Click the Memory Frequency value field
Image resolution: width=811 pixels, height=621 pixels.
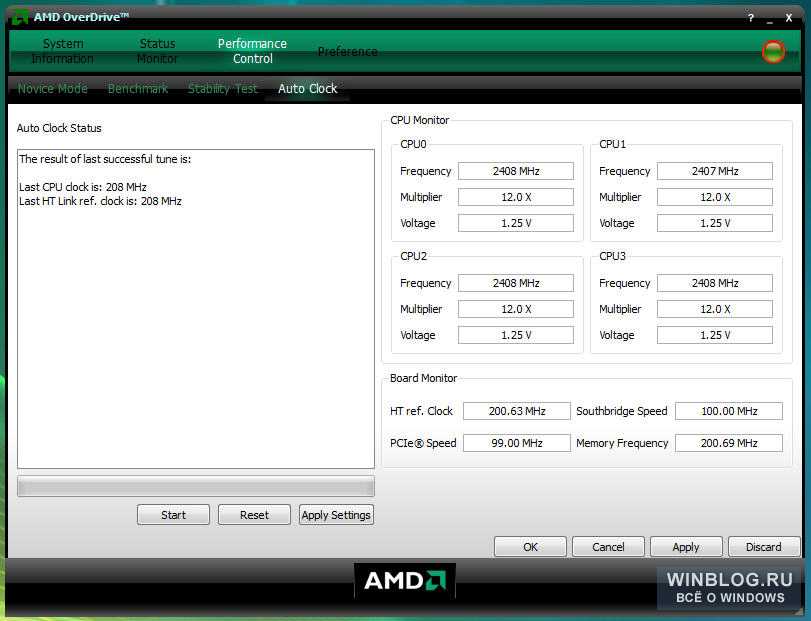(x=729, y=443)
